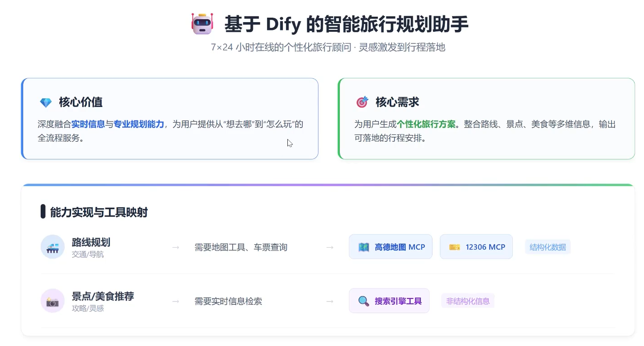Click the 搜索引擎工具 button

[x=389, y=301]
